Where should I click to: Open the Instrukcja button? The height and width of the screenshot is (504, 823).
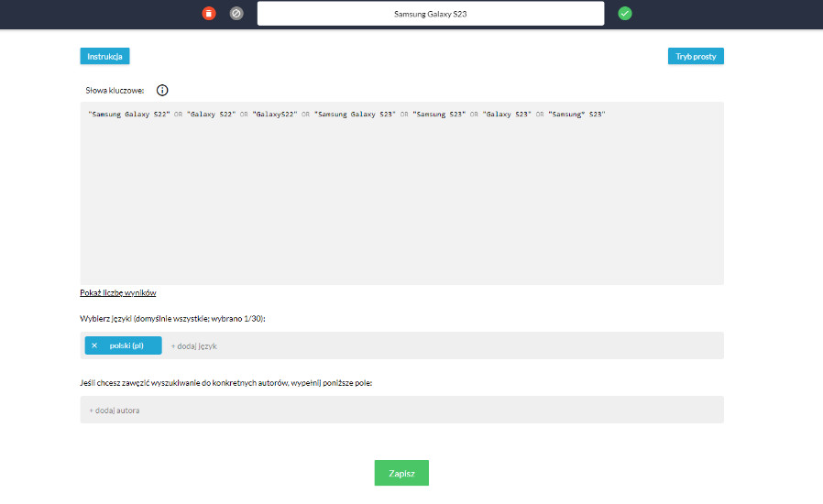pos(105,56)
